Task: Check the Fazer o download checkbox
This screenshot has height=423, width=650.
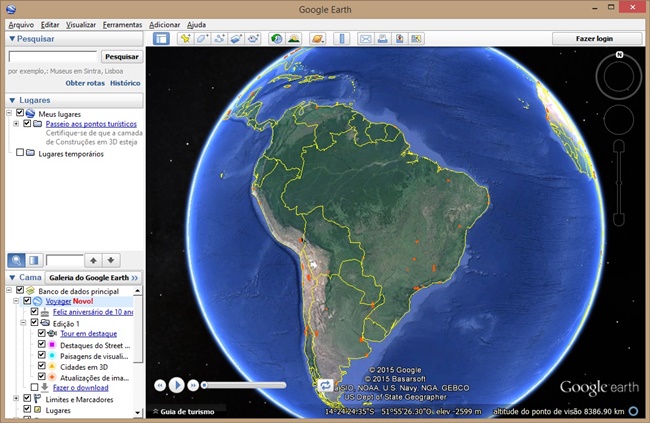Action: tap(34, 387)
